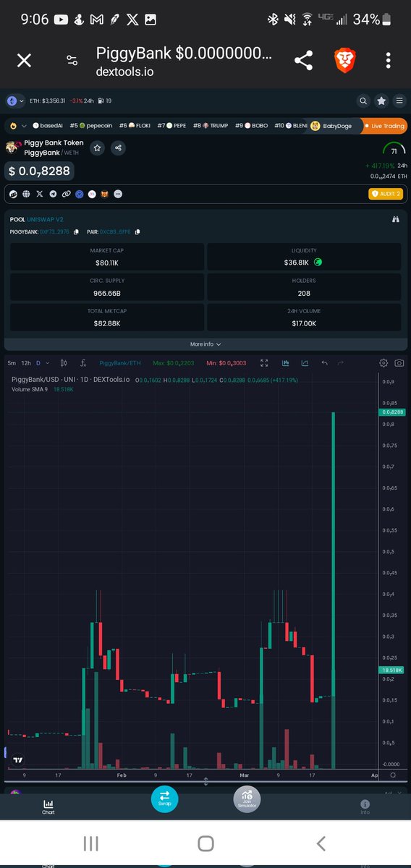Open the blue round icon in token links
The image size is (411, 868).
[x=79, y=194]
